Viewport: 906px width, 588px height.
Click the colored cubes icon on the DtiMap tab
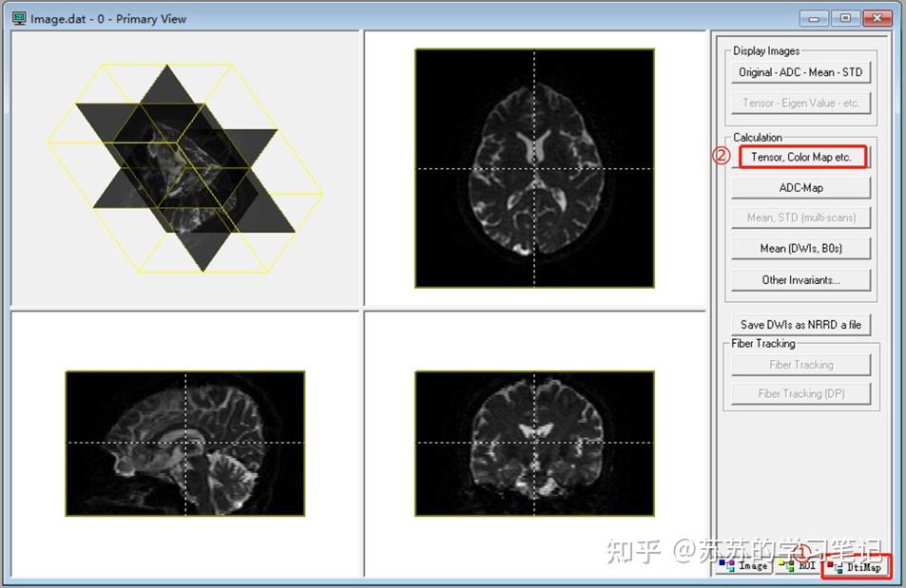click(x=833, y=566)
